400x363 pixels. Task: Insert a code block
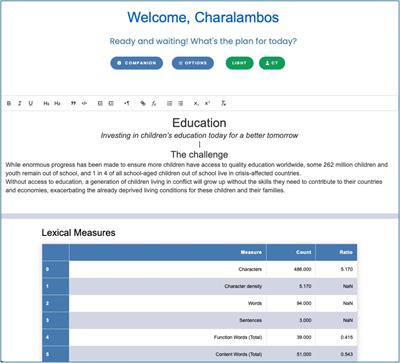[x=84, y=103]
